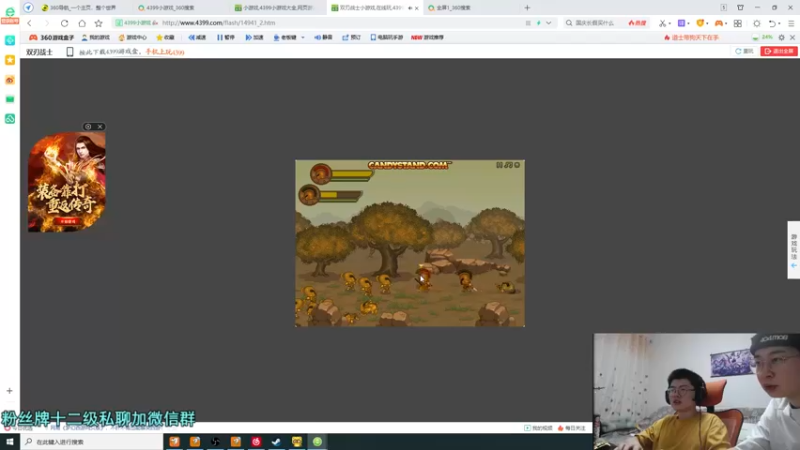Open the browser hamburger main menu

791,23
